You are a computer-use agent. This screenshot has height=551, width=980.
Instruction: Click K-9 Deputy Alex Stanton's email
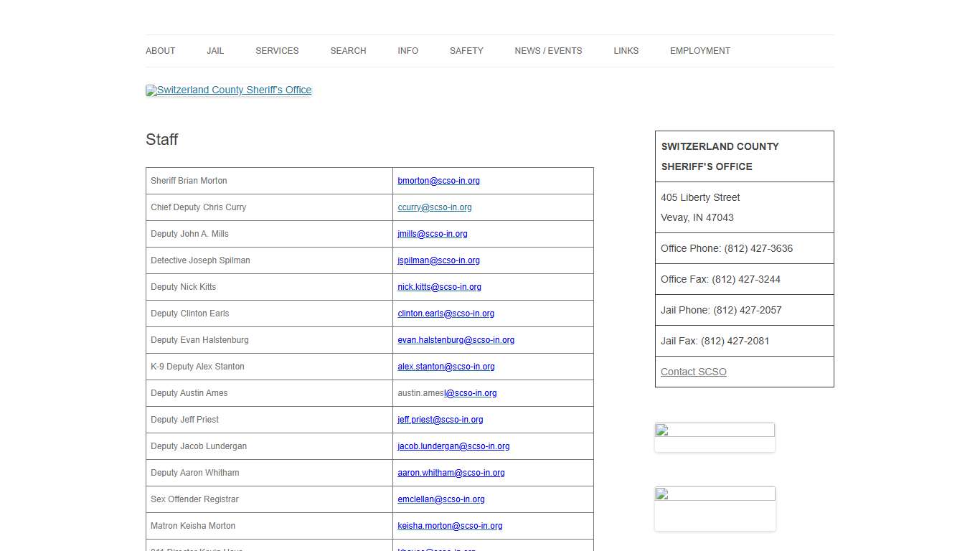[446, 367]
